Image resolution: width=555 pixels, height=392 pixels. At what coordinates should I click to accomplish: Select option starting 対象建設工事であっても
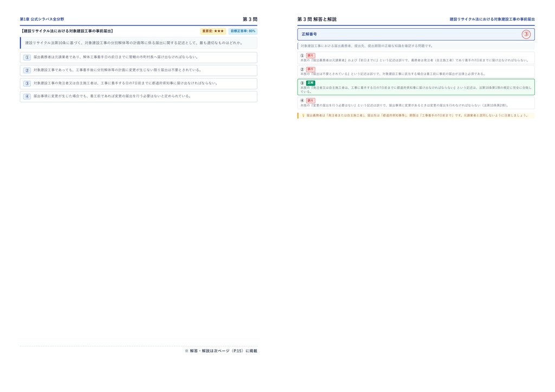[138, 70]
